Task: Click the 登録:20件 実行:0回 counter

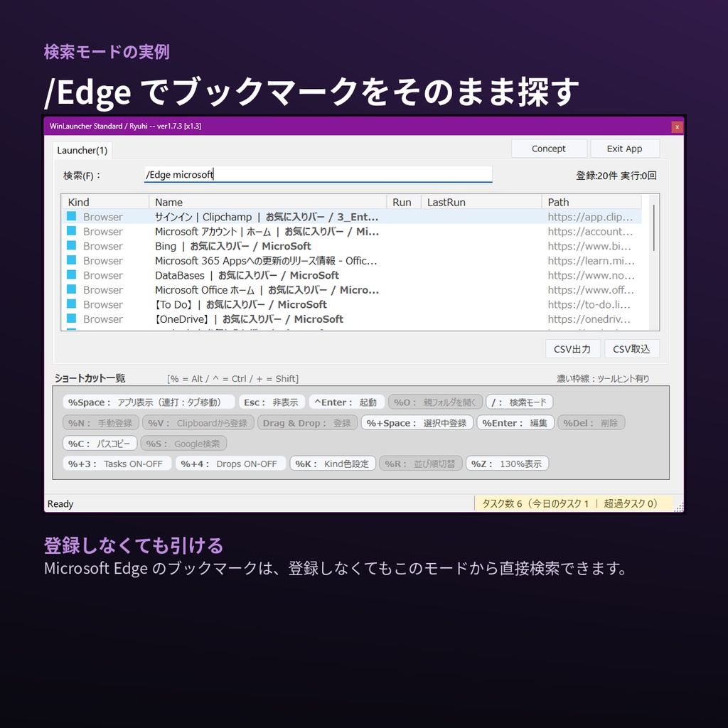Action: (x=616, y=176)
